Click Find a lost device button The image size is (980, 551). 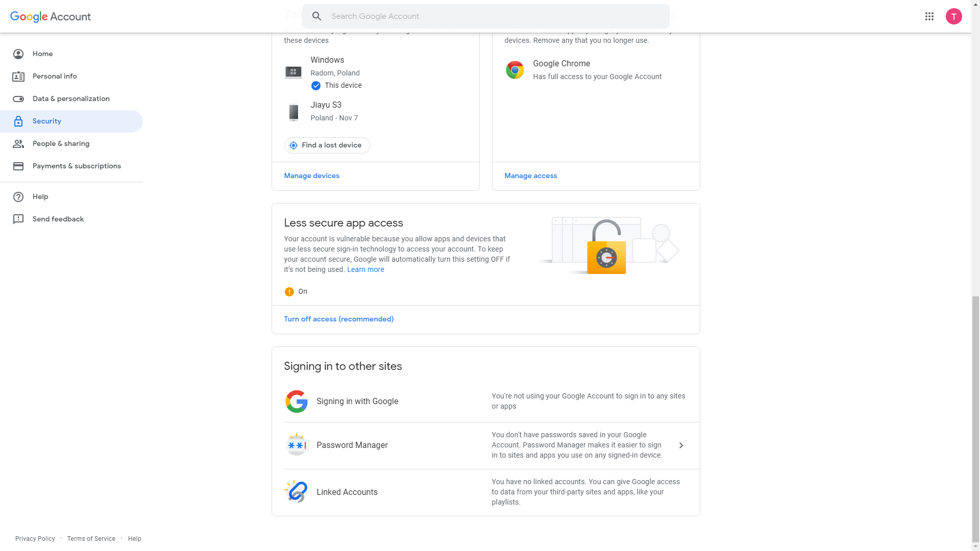tap(327, 145)
